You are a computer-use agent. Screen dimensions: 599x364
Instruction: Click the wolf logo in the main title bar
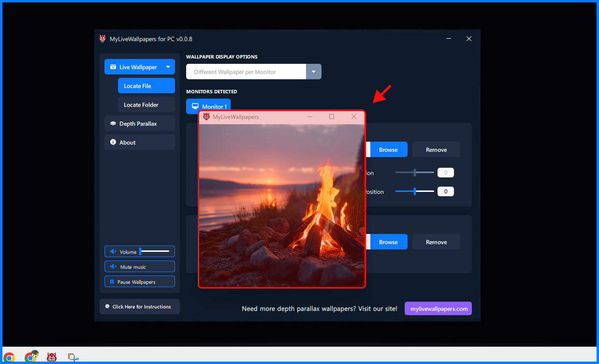(x=102, y=39)
